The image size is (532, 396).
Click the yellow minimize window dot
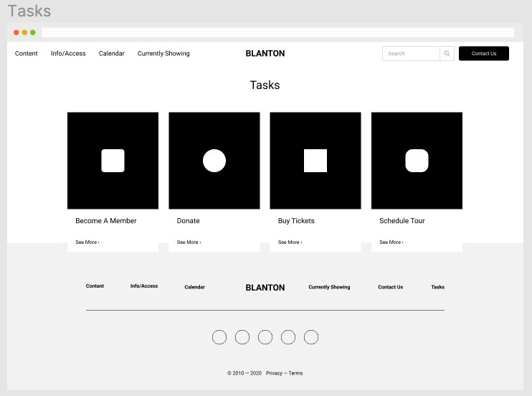[24, 32]
